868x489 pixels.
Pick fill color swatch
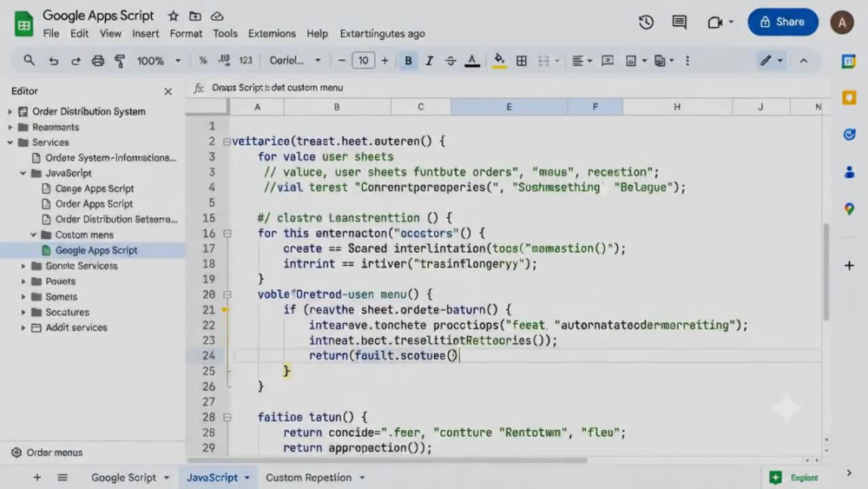coord(499,61)
